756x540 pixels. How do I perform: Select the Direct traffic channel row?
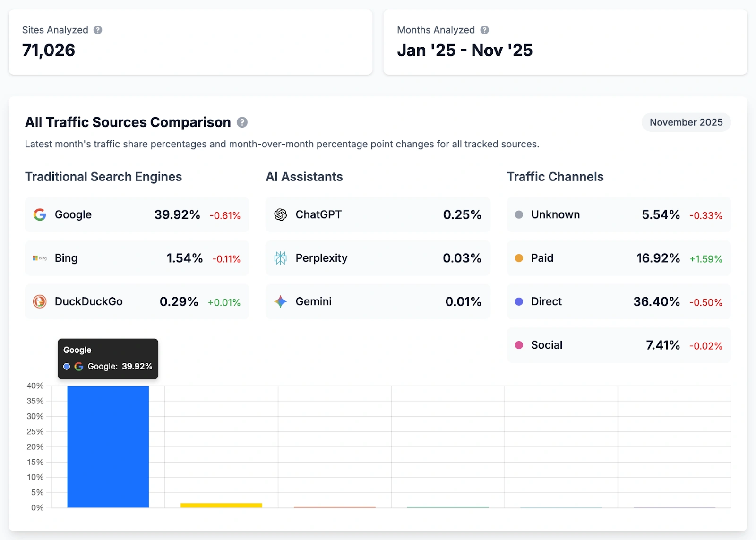click(x=618, y=301)
